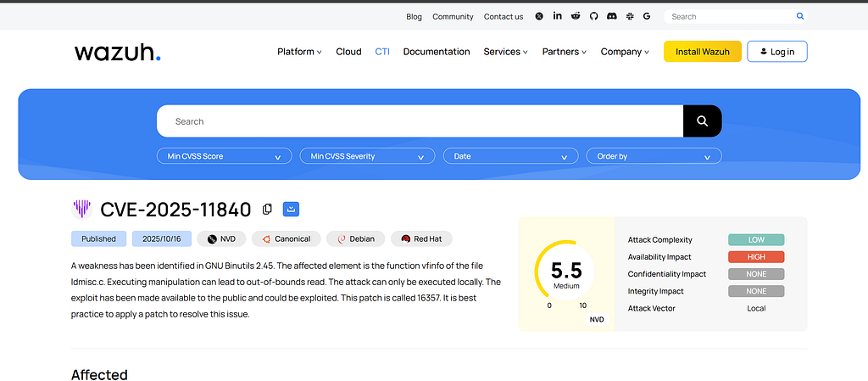The height and width of the screenshot is (381, 868).
Task: Open the GitHub social icon
Action: point(594,17)
